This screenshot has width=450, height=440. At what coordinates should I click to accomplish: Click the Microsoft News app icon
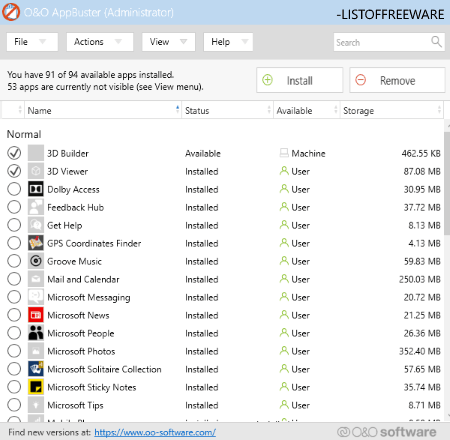pyautogui.click(x=36, y=315)
